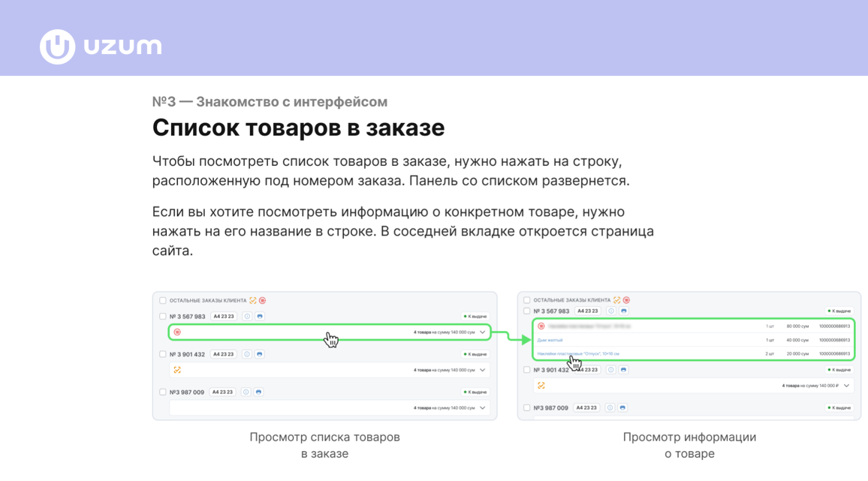Expand items chevron under order 3 567 983, left screenshot
868x481 pixels.
483,332
